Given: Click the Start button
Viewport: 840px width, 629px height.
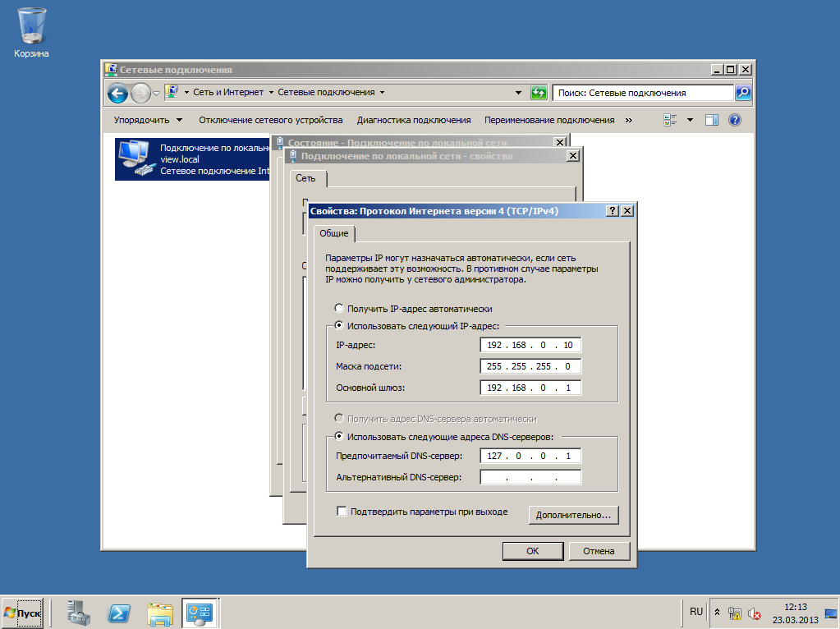Looking at the screenshot, I should point(22,613).
